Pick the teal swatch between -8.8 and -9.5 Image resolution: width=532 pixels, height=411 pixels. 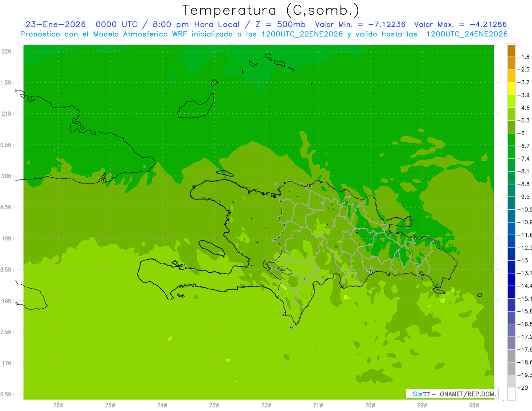tap(511, 190)
